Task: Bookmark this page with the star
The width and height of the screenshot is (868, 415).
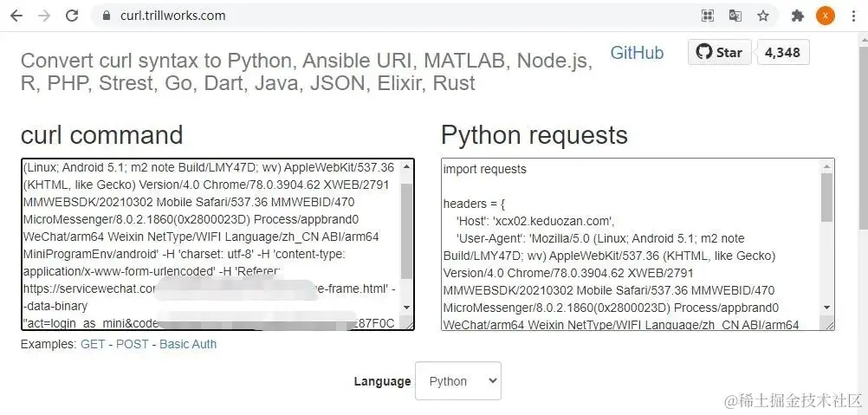Action: click(x=763, y=16)
